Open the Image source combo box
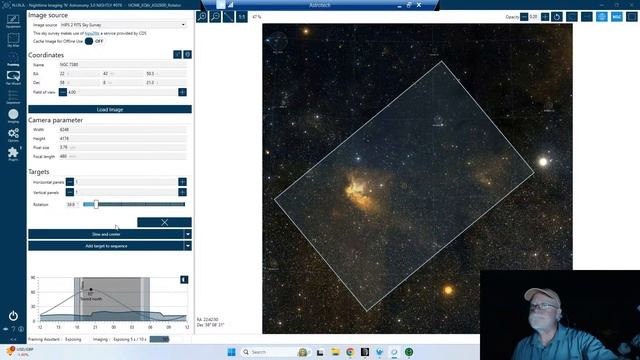 click(x=123, y=25)
